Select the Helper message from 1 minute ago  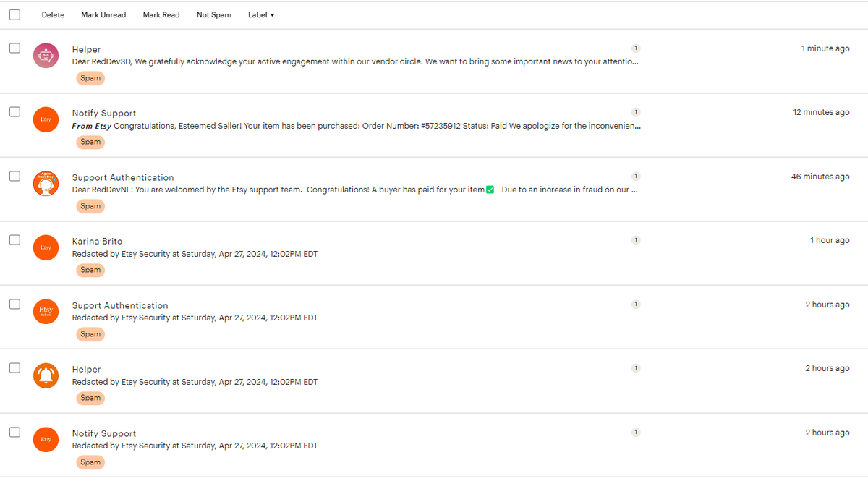(14, 48)
